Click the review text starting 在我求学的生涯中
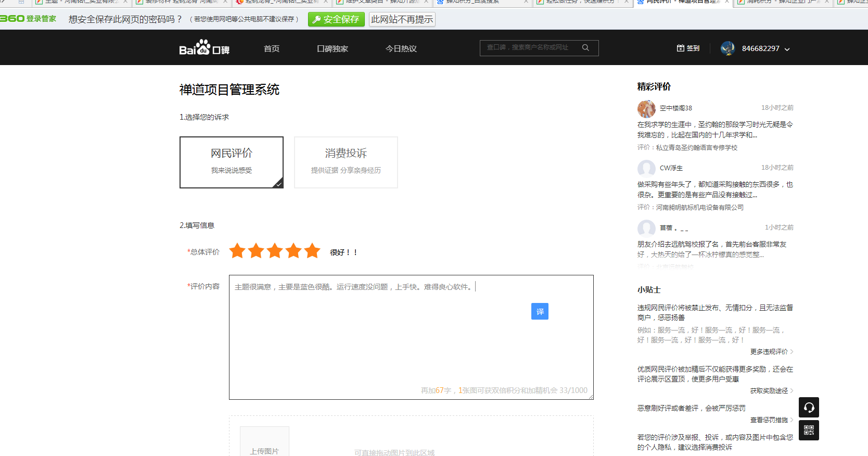Viewport: 868px width, 456px height. 715,130
